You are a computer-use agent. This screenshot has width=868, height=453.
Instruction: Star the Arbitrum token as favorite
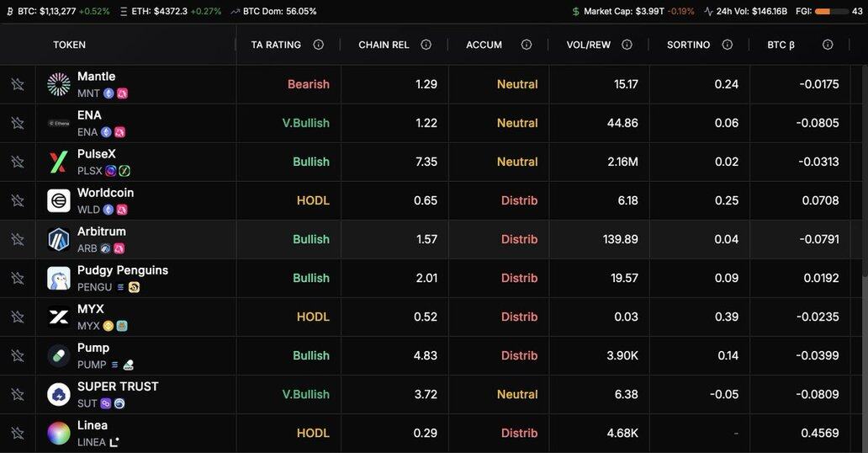coord(18,239)
